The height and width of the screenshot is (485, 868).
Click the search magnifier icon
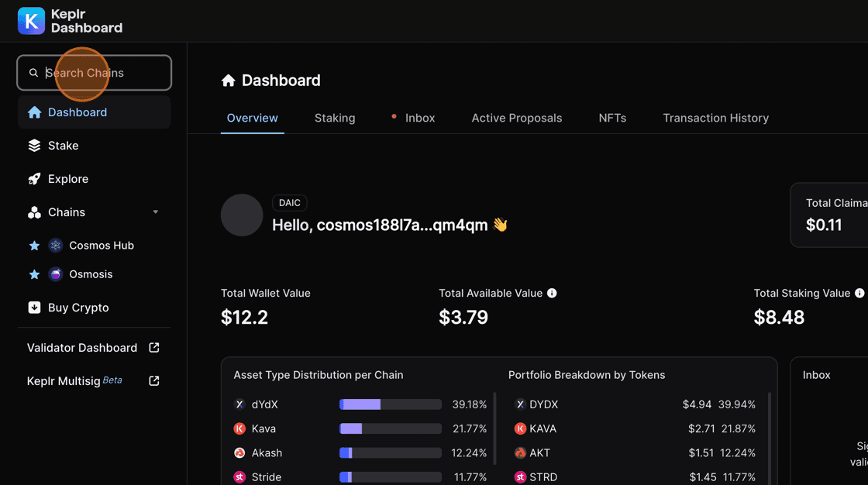(33, 73)
